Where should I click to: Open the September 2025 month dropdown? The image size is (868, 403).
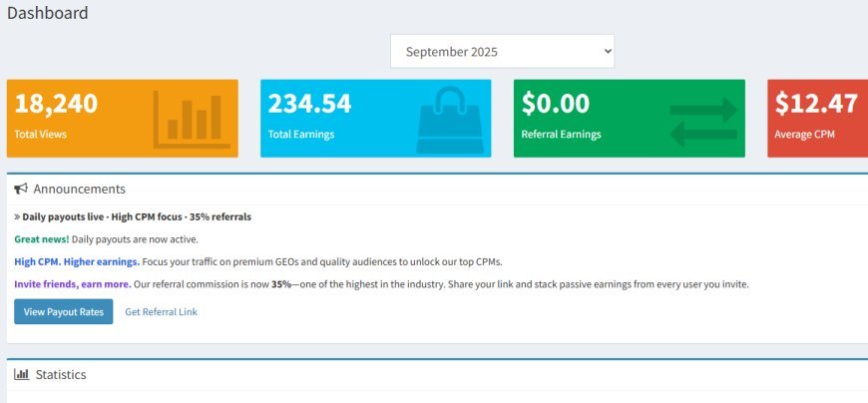pyautogui.click(x=502, y=51)
